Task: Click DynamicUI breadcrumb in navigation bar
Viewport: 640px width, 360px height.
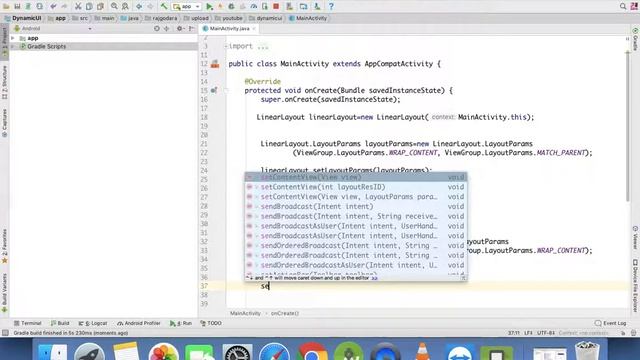Action: pyautogui.click(x=23, y=18)
